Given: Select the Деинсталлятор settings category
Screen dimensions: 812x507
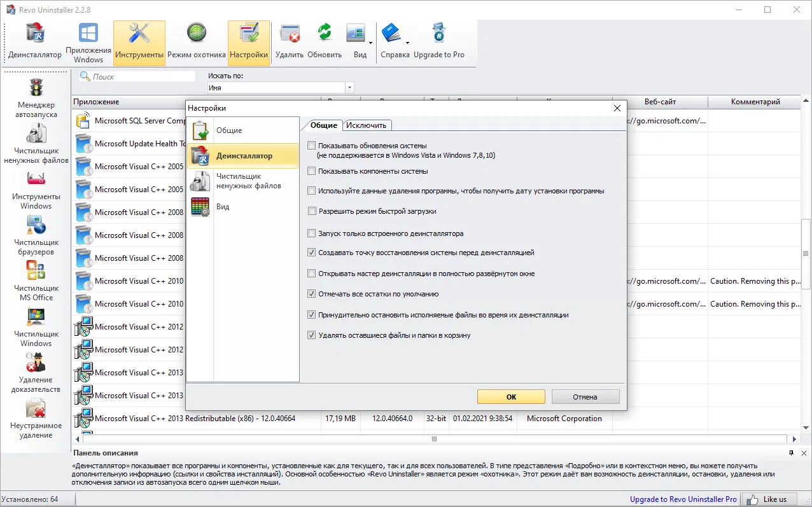Looking at the screenshot, I should pyautogui.click(x=244, y=156).
